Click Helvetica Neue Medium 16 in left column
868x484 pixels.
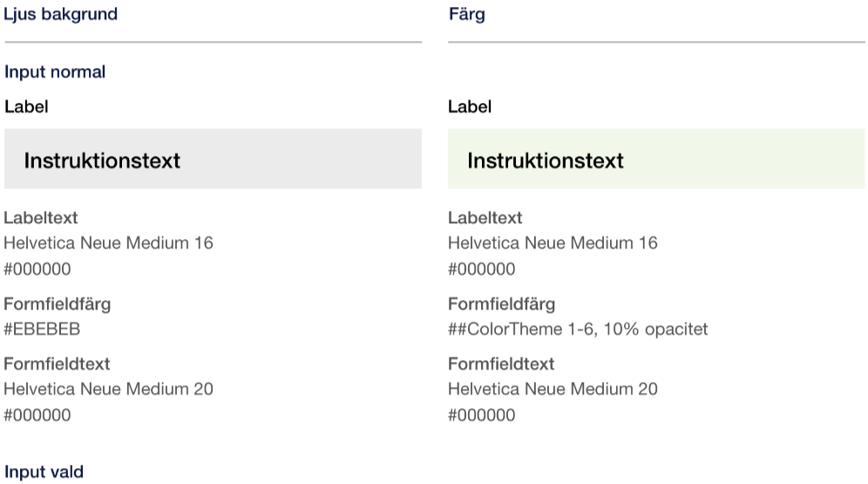pyautogui.click(x=108, y=242)
